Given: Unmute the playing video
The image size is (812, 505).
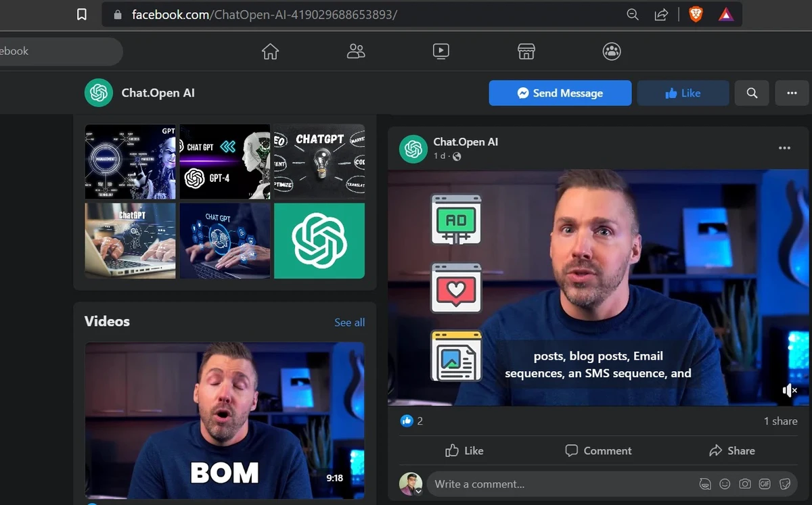Looking at the screenshot, I should click(789, 390).
